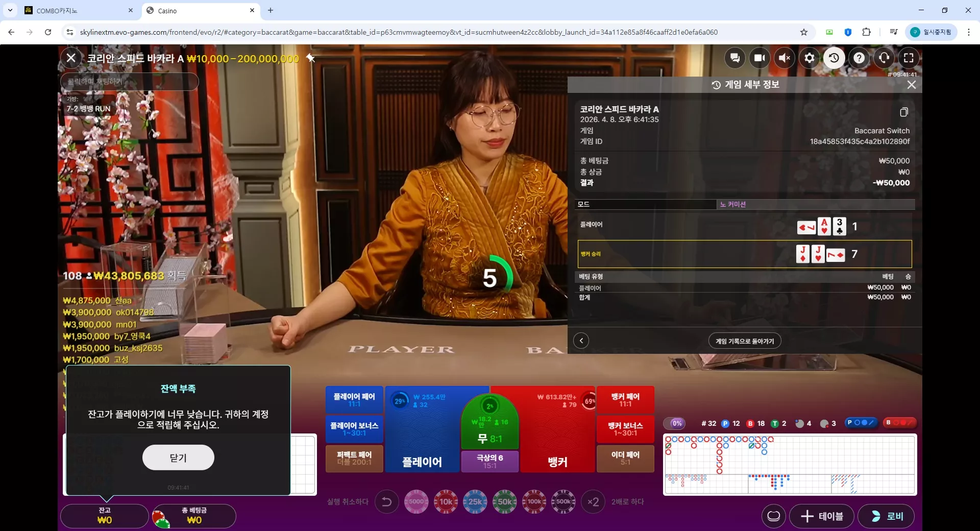Screen dimensions: 980x531
Task: Select the 5000 chip
Action: click(416, 501)
